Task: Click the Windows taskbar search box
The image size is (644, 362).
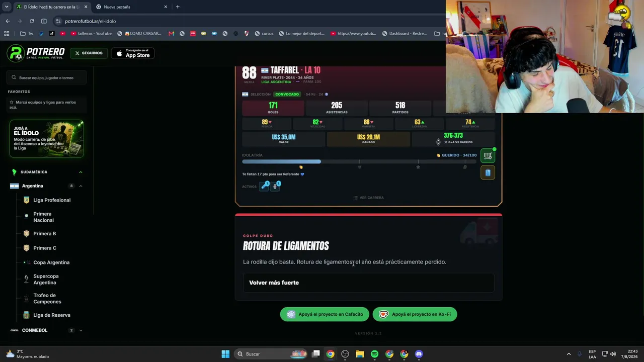Action: click(271, 354)
